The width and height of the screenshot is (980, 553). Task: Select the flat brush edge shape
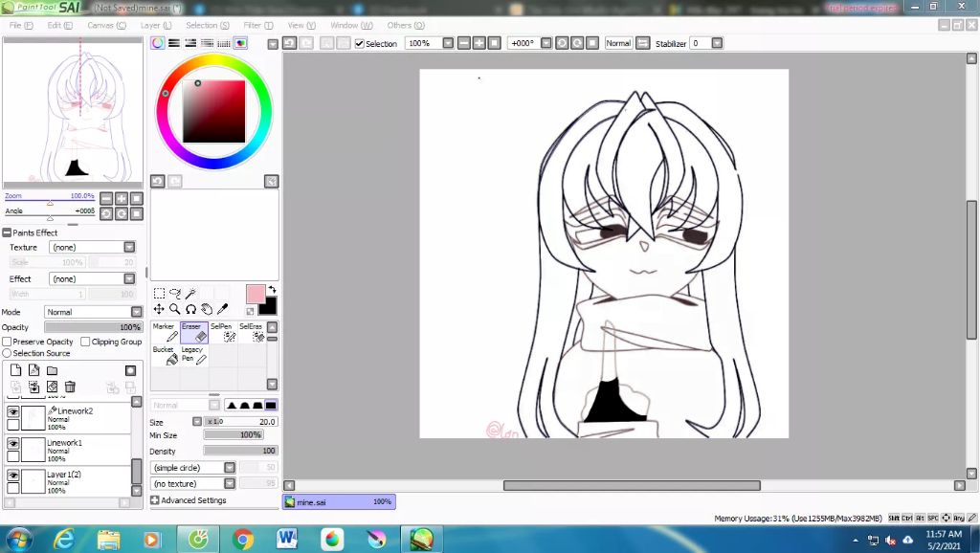point(271,406)
